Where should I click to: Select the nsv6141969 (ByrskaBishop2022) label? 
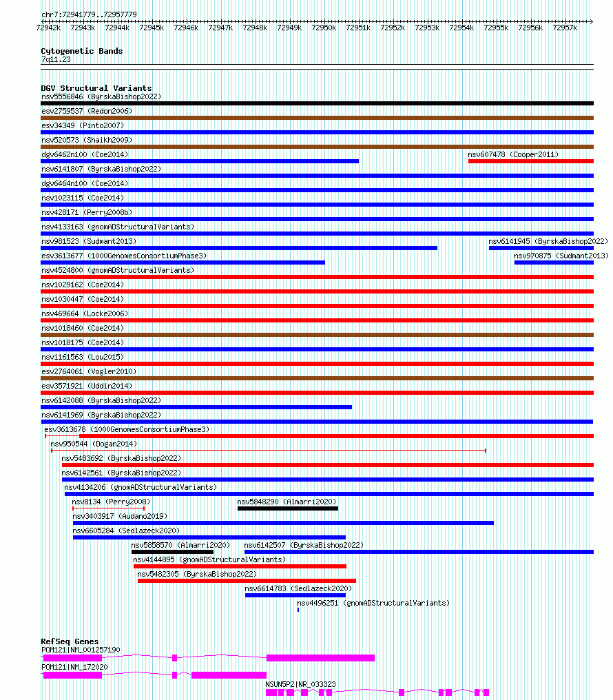click(101, 415)
